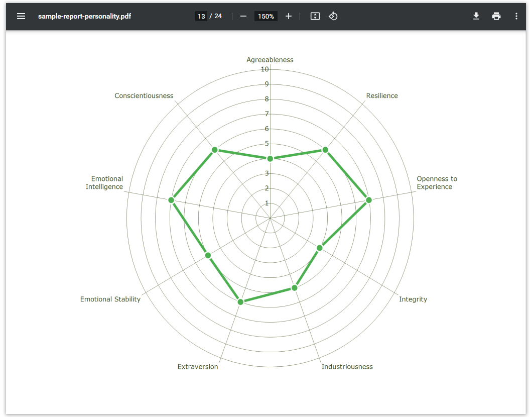Click the sample-report-personality.pdf title

tap(85, 16)
